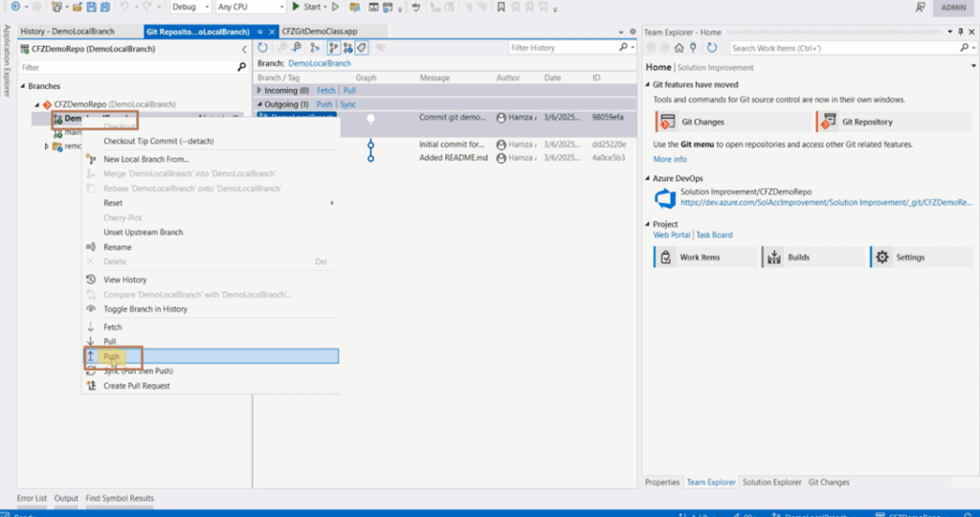Screen dimensions: 980x517
Task: Click the search icon in Search Work Items box
Action: pyautogui.click(x=965, y=48)
